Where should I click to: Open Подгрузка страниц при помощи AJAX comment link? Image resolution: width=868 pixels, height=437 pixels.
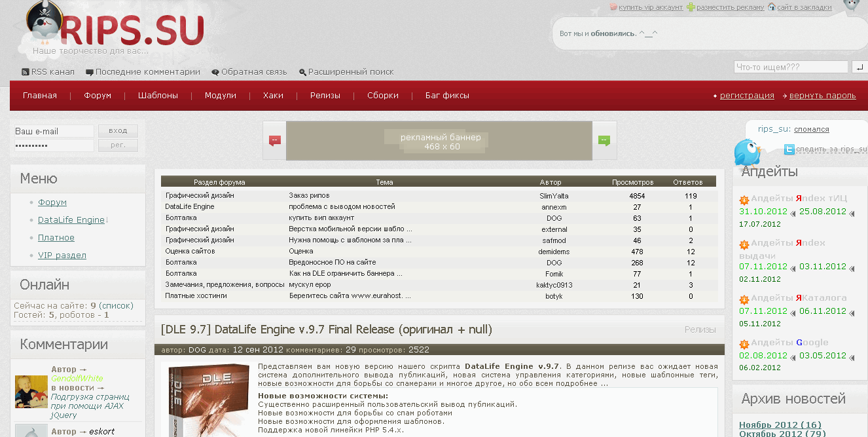[x=90, y=406]
